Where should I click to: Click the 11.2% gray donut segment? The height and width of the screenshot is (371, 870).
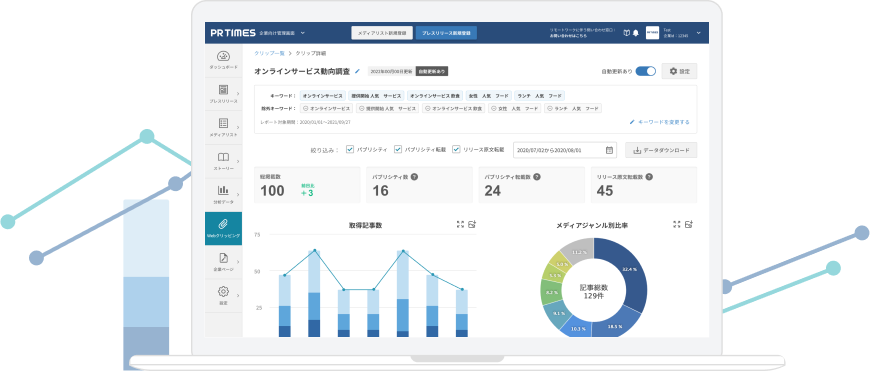tap(579, 252)
